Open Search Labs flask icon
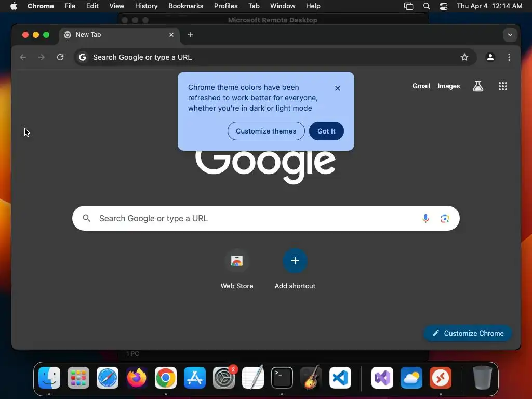This screenshot has height=399, width=532. click(x=478, y=86)
